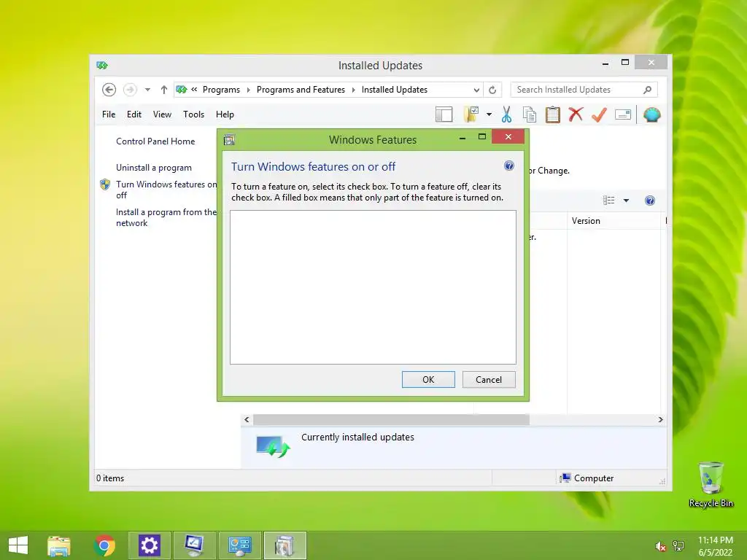Click the Recycle Bin desktop icon
The height and width of the screenshot is (560, 747).
(x=711, y=484)
